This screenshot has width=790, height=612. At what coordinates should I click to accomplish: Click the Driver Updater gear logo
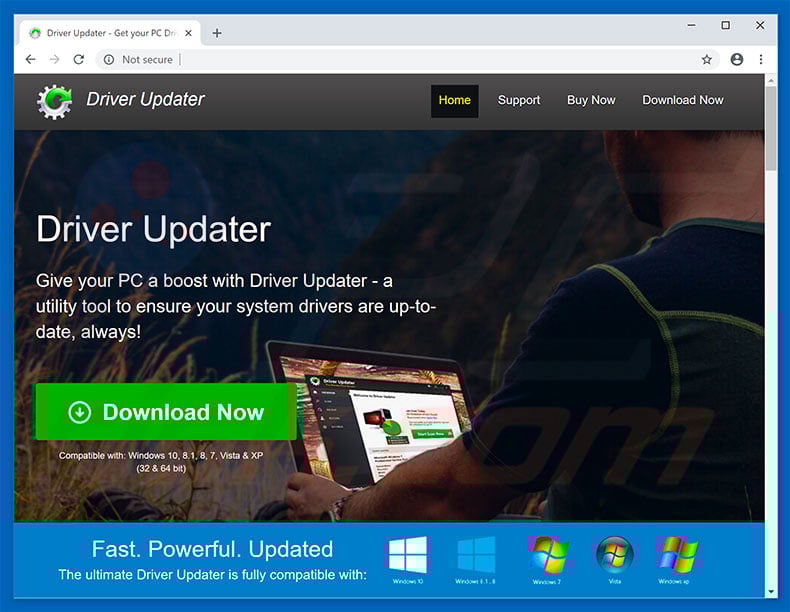pyautogui.click(x=54, y=101)
